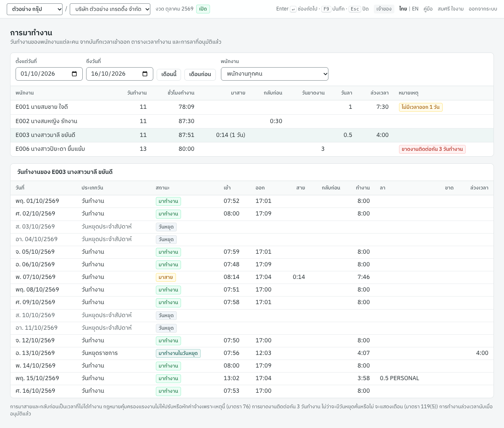
Task: Click the ขาดงานติดต่อกัน 3 วันทำงาน alert badge
Action: 432,149
